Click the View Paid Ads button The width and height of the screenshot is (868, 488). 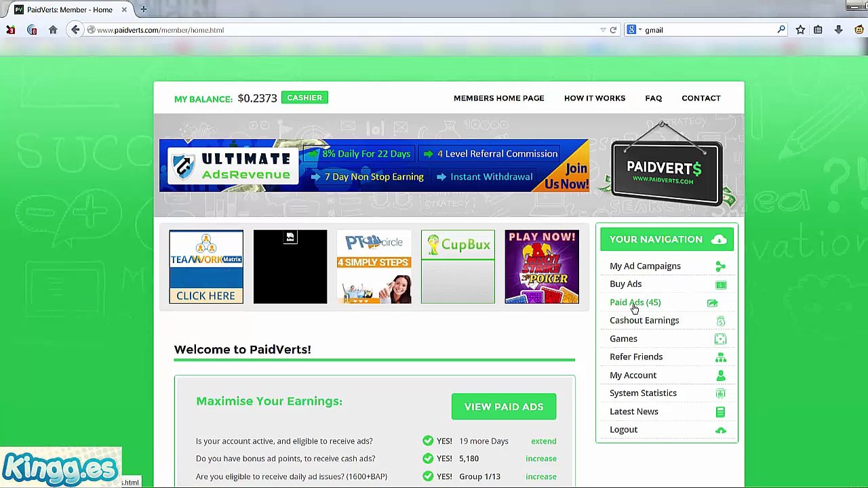(504, 407)
